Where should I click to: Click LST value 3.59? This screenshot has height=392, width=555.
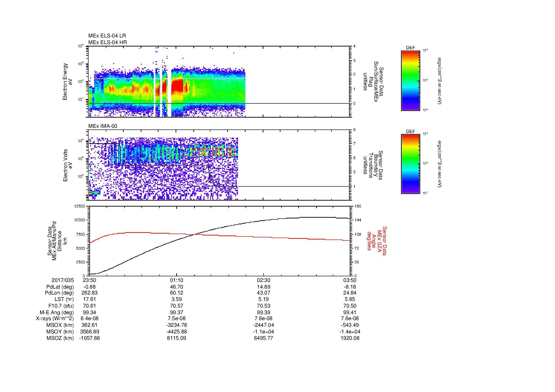(x=177, y=300)
